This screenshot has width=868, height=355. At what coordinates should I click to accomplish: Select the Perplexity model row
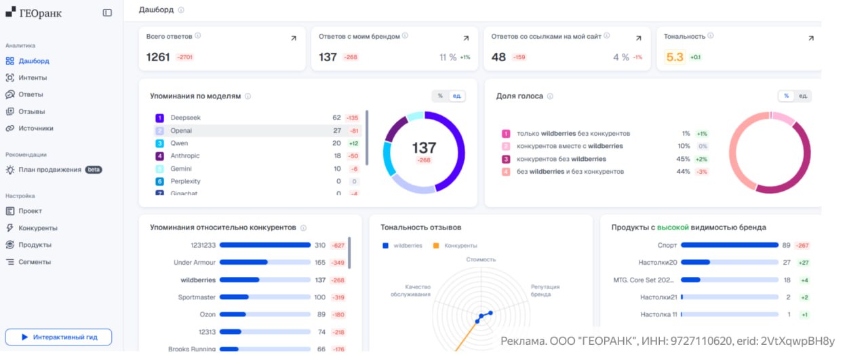coord(258,181)
